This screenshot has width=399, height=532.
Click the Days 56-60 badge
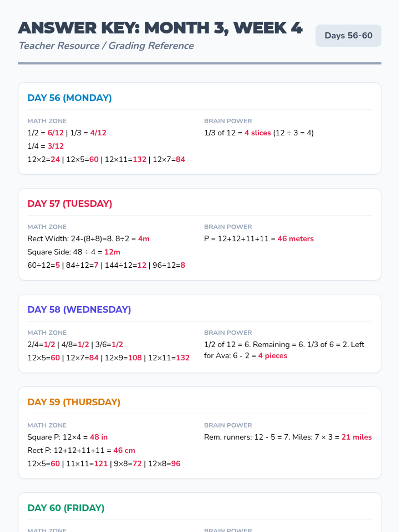(348, 36)
